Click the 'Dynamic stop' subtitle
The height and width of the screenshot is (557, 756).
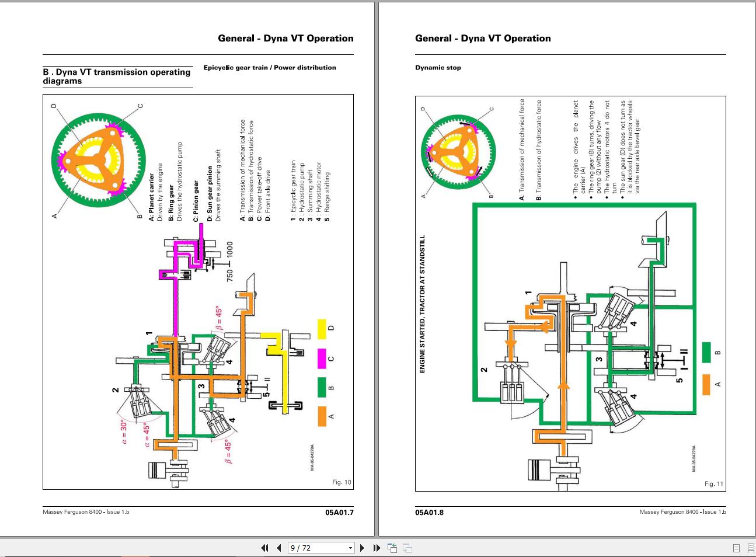(438, 68)
